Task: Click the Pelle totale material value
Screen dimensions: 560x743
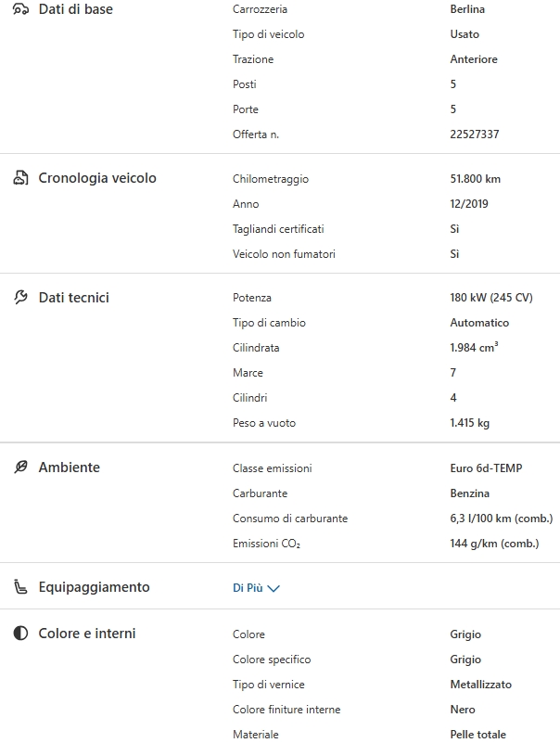Action: point(478,735)
